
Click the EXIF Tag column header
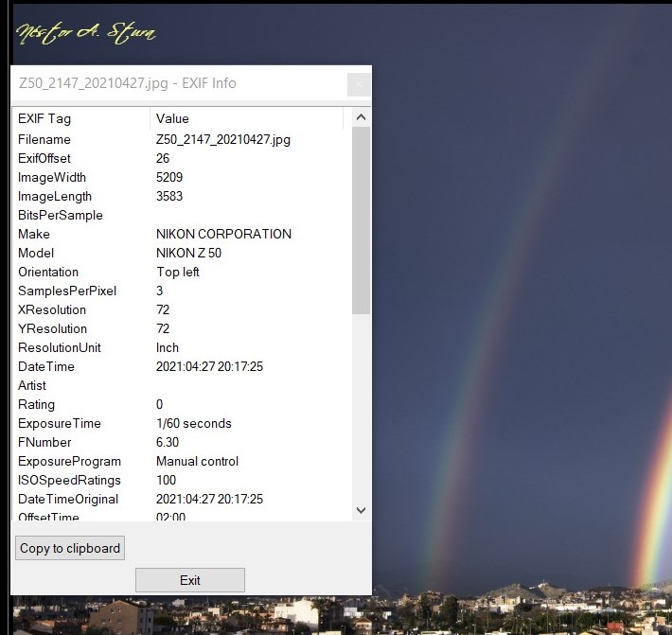pyautogui.click(x=80, y=118)
